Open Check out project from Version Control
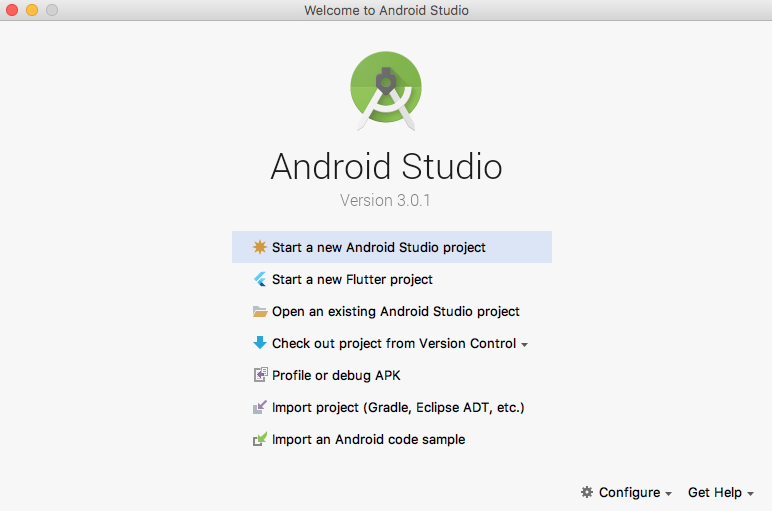The image size is (772, 511). click(392, 343)
